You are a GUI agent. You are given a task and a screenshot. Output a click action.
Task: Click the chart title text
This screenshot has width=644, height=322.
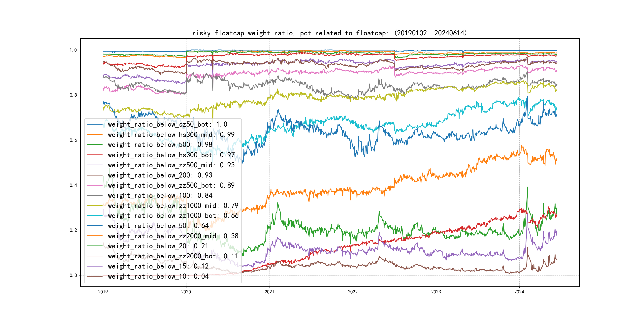tap(330, 33)
